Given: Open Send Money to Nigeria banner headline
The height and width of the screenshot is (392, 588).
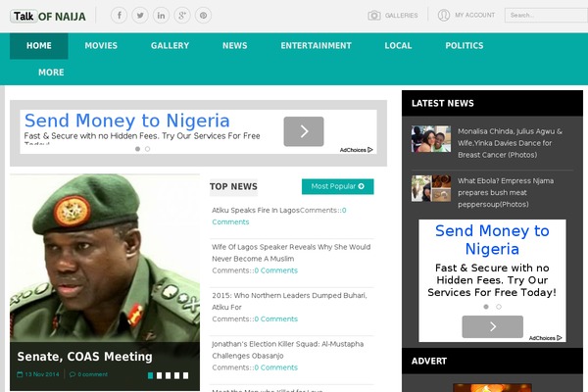Looking at the screenshot, I should [126, 121].
